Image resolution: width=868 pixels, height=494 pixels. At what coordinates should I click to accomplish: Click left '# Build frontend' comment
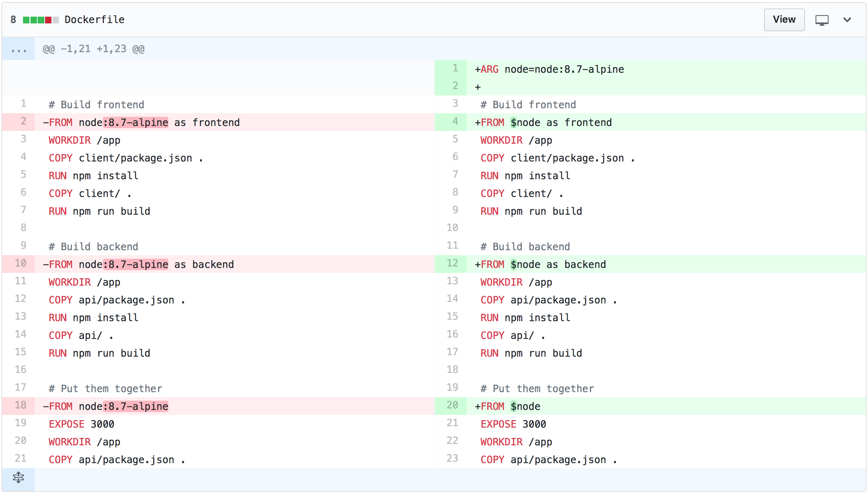point(96,105)
